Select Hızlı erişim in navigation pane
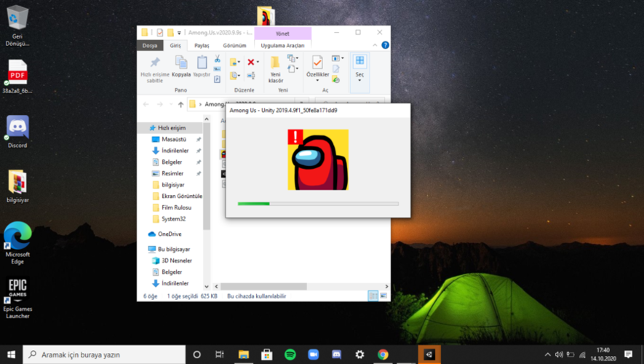Image resolution: width=644 pixels, height=364 pixels. 170,128
